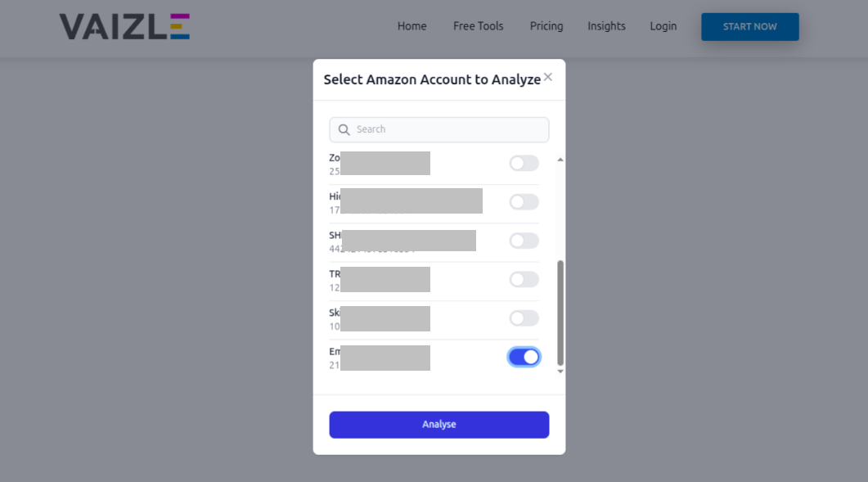
Task: Open the Insights nav link
Action: (x=607, y=26)
